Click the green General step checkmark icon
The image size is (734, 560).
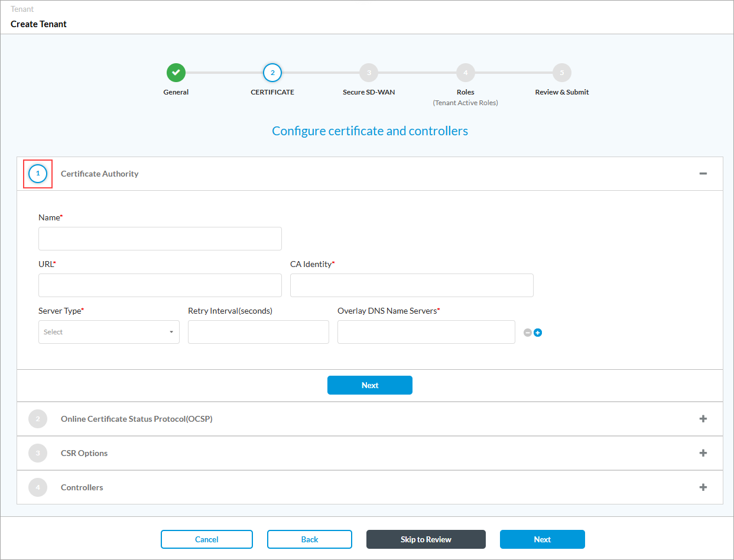176,73
